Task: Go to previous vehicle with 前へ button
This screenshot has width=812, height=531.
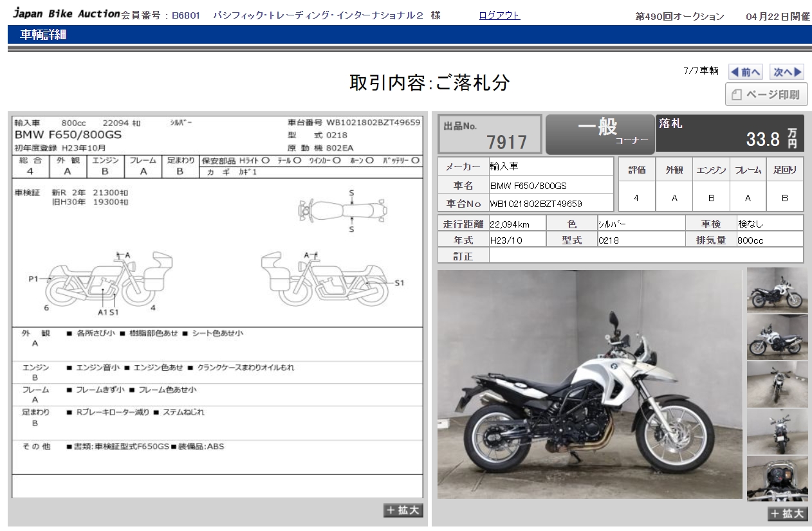Action: click(x=745, y=72)
